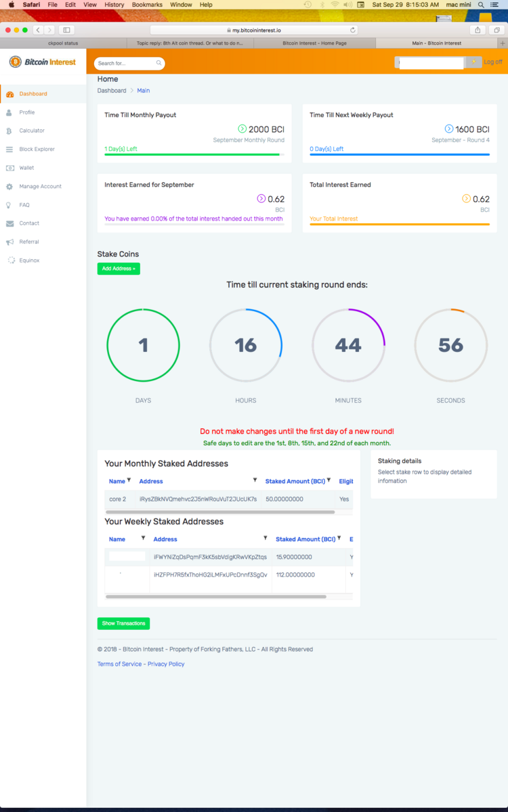Viewport: 508px width, 812px height.
Task: Open the Wi-Fi menu bar icon
Action: (x=335, y=5)
